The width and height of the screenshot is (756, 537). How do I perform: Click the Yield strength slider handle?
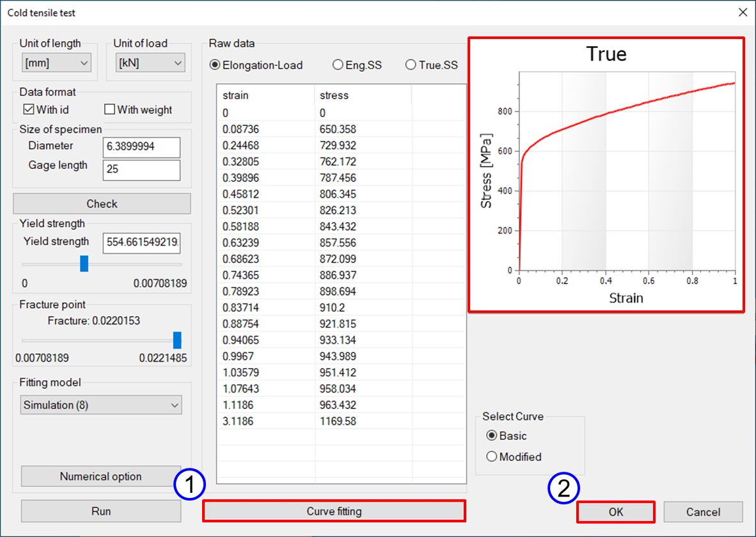84,264
